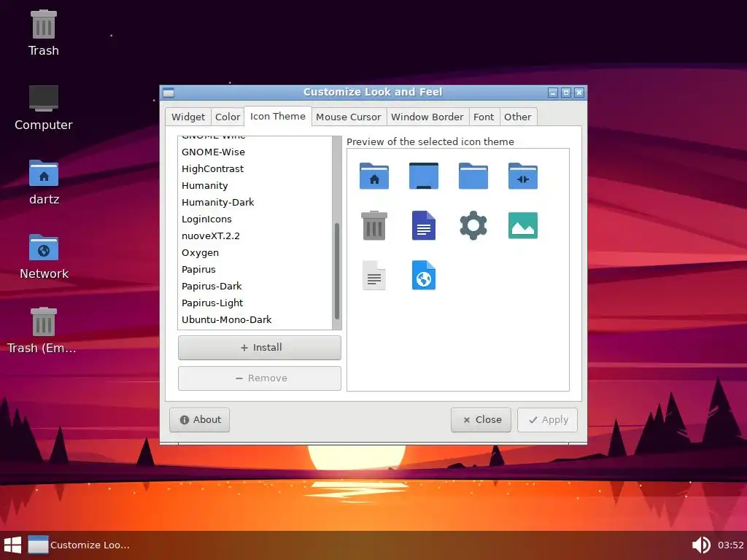Click the grey text file preview icon

(374, 275)
